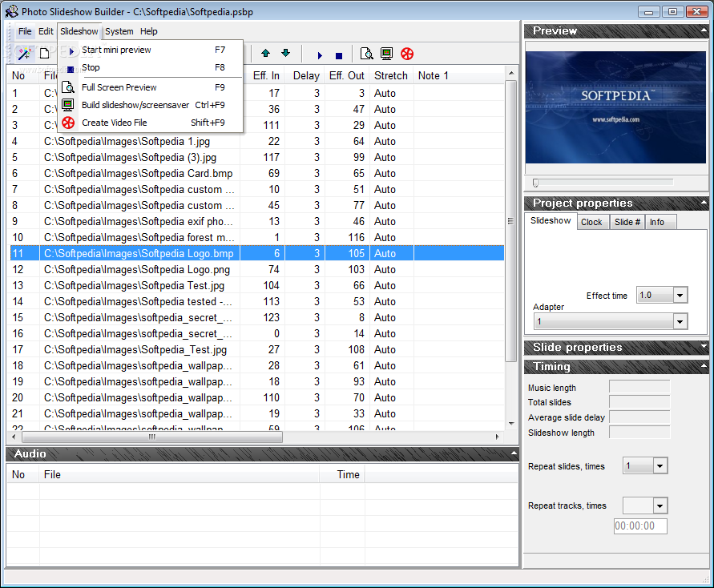Select the Slideshow properties tab

point(551,221)
